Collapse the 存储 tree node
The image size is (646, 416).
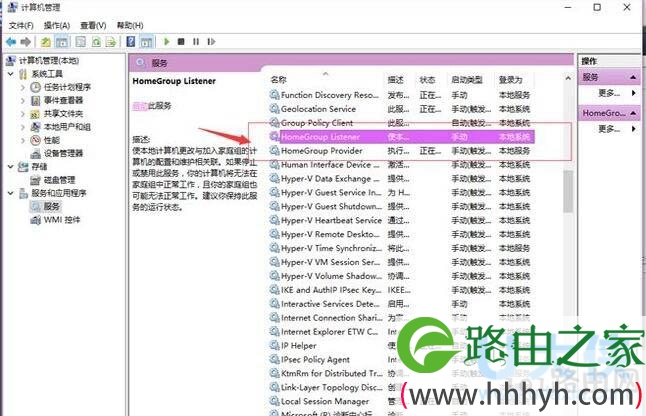coord(11,167)
